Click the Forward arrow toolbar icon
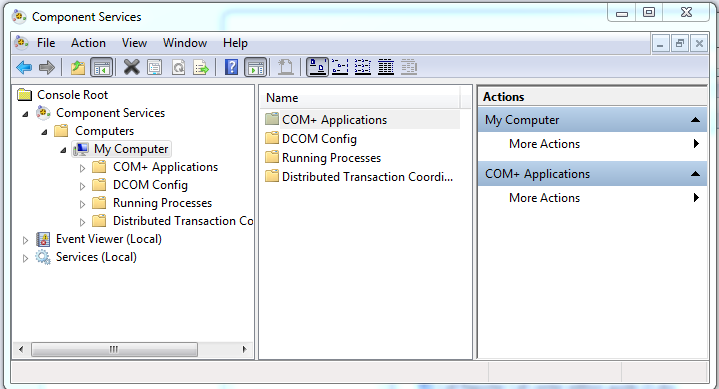This screenshot has width=719, height=389. point(47,67)
